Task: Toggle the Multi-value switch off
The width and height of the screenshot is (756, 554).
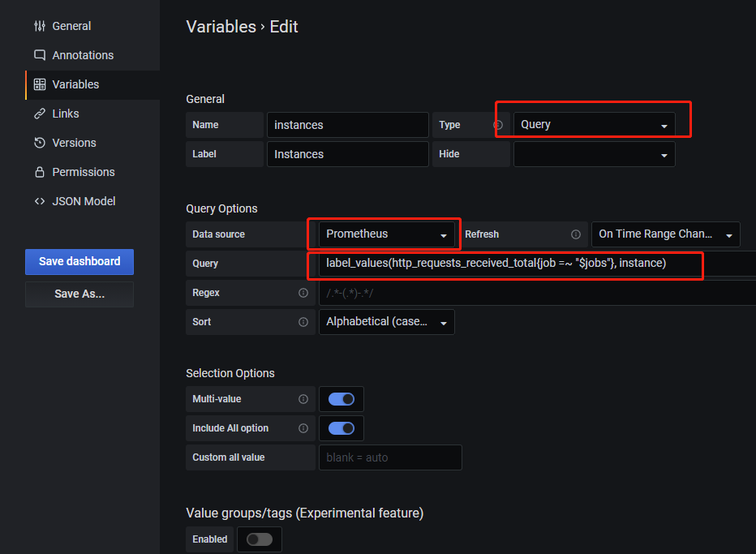Action: click(x=341, y=399)
